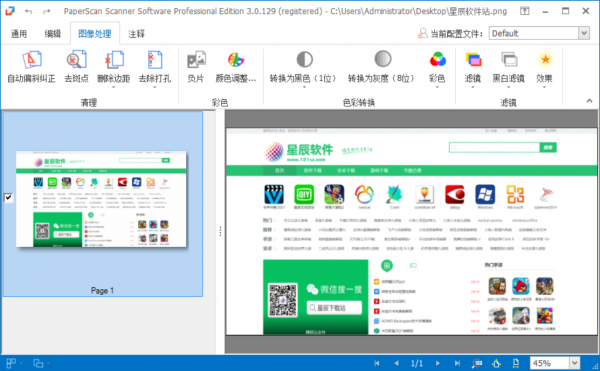The image size is (600, 371).
Task: Toggle ribbon display options in title bar
Action: point(525,11)
